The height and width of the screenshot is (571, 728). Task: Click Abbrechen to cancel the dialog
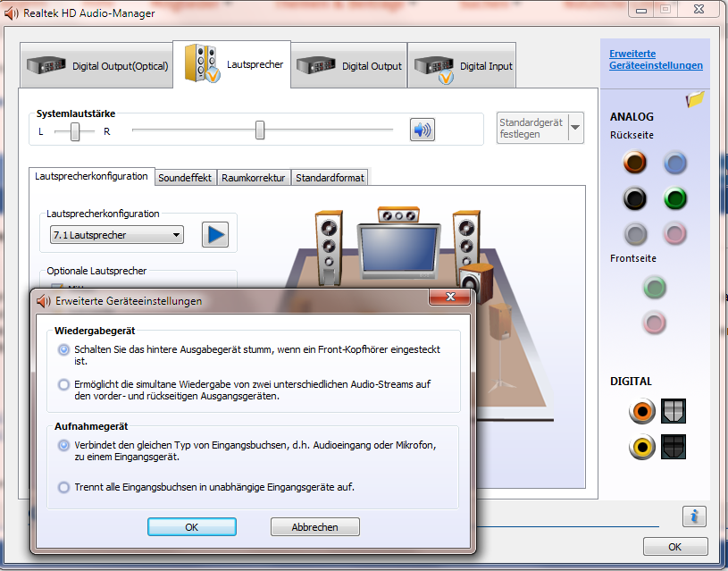point(314,527)
